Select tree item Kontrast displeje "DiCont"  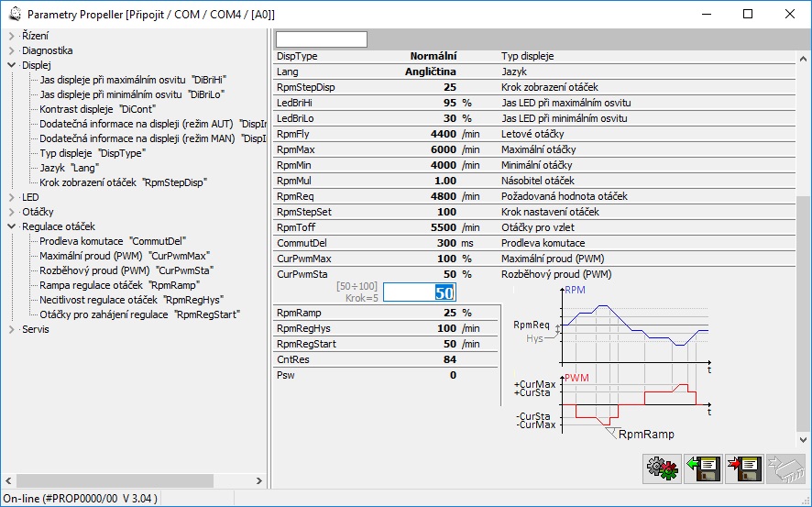[x=97, y=109]
